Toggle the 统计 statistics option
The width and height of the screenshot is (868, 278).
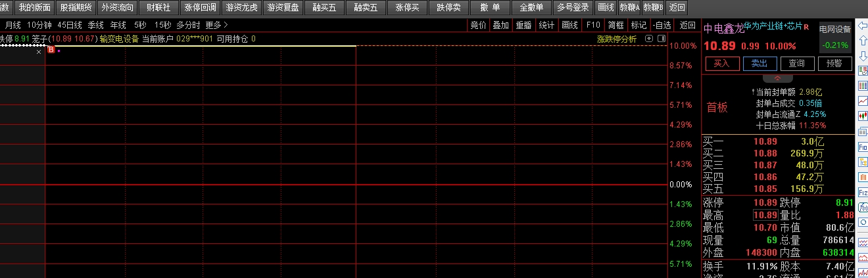point(546,25)
